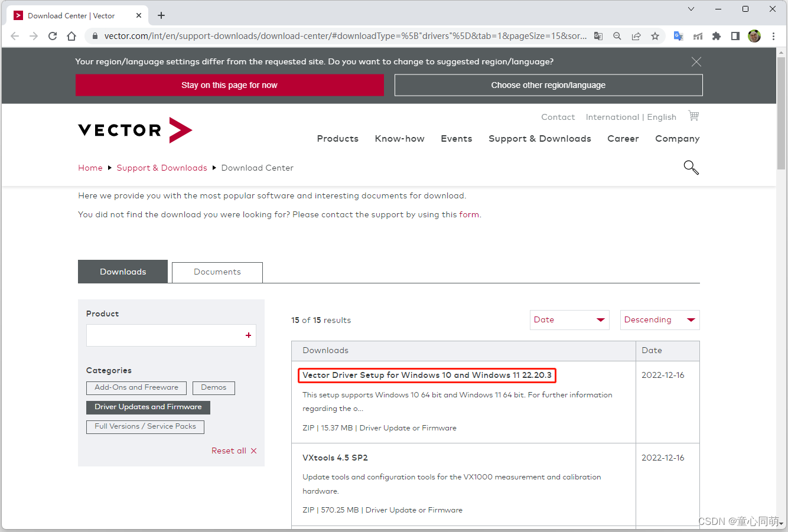
Task: Click the 2022-12-16 date for Vector Driver Setup
Action: [663, 375]
